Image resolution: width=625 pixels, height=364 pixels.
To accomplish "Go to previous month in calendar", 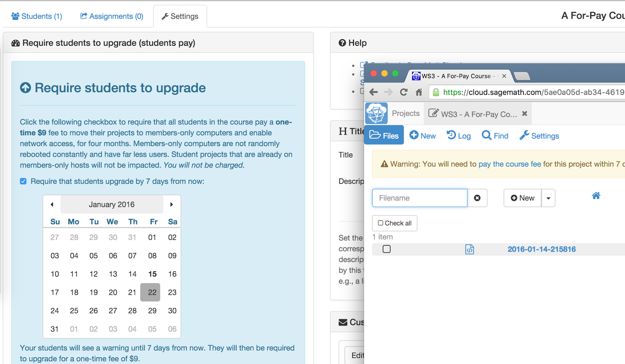I will 52,204.
